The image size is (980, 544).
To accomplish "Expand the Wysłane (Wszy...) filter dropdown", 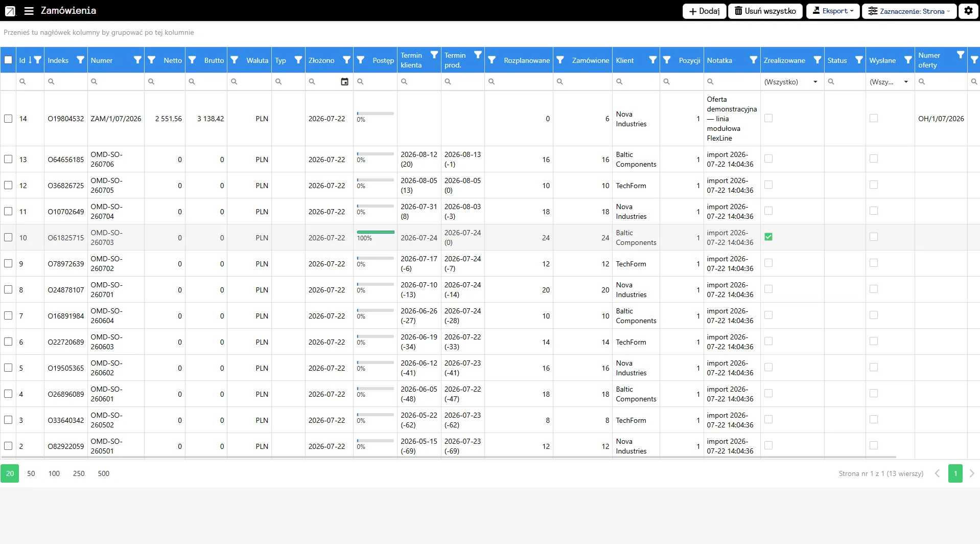I will 906,82.
